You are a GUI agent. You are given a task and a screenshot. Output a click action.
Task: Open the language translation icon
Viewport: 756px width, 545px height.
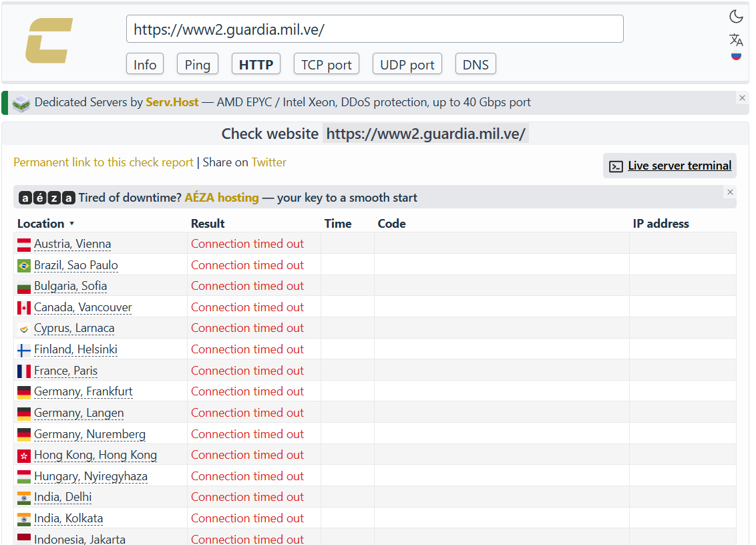tap(736, 39)
